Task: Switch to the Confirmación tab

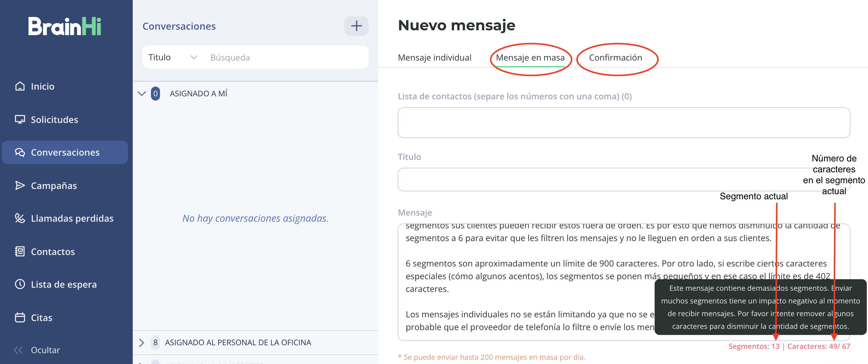Action: pos(615,58)
